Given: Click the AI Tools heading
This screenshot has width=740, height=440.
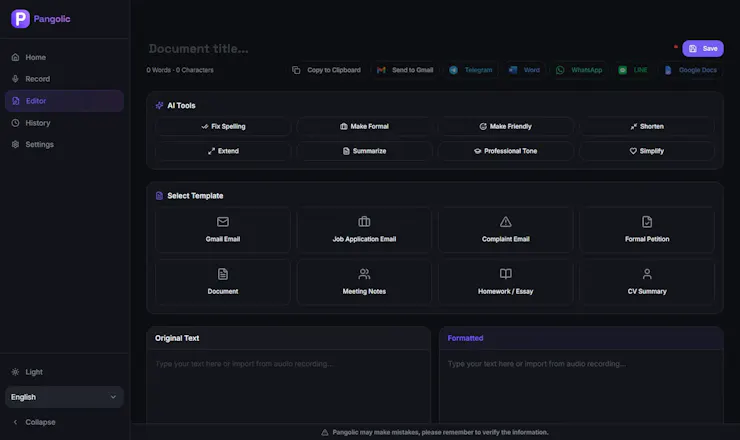Looking at the screenshot, I should (x=181, y=105).
